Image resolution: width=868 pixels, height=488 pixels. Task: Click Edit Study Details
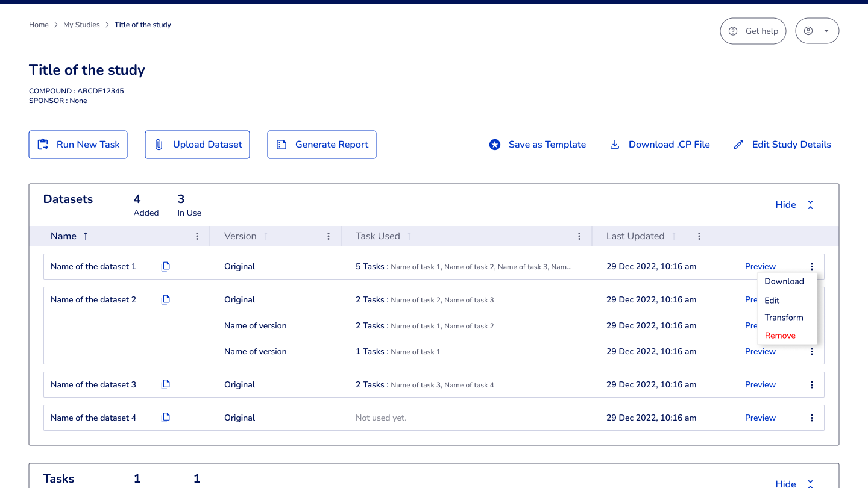coord(782,145)
